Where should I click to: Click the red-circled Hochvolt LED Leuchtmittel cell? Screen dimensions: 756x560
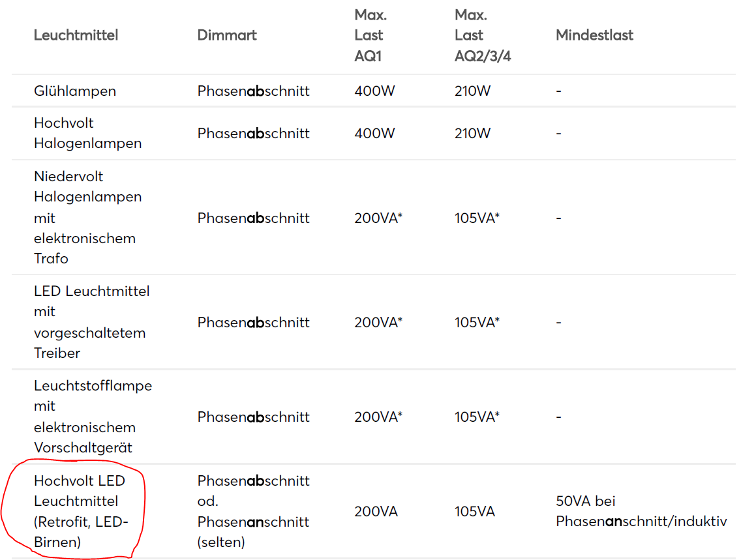point(81,511)
